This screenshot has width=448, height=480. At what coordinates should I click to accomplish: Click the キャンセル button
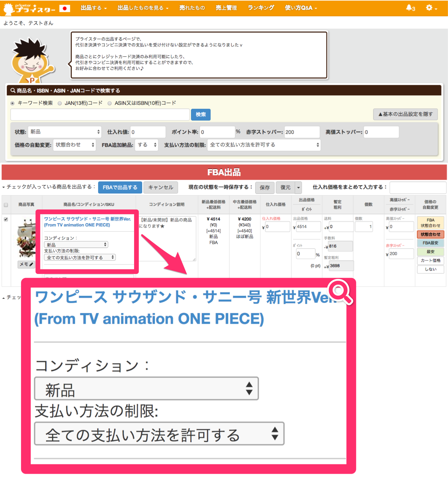(161, 188)
